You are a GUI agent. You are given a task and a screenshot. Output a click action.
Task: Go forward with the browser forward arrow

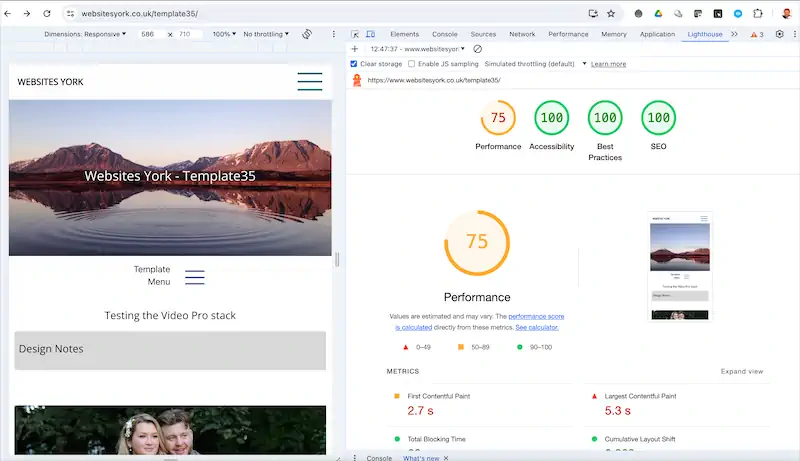point(27,14)
